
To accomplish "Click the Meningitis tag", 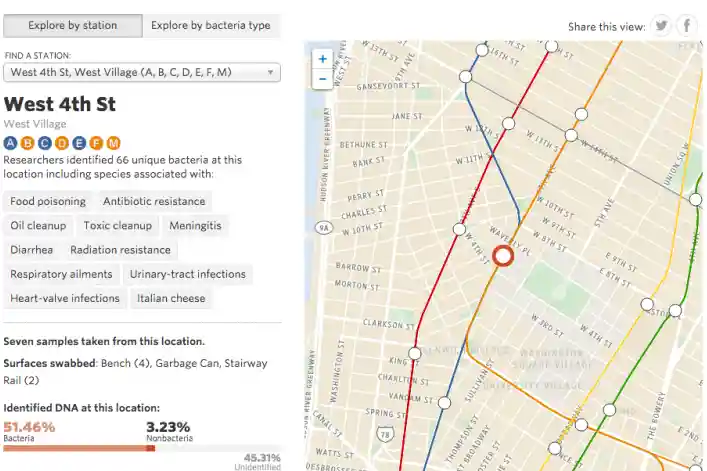I will tap(195, 225).
